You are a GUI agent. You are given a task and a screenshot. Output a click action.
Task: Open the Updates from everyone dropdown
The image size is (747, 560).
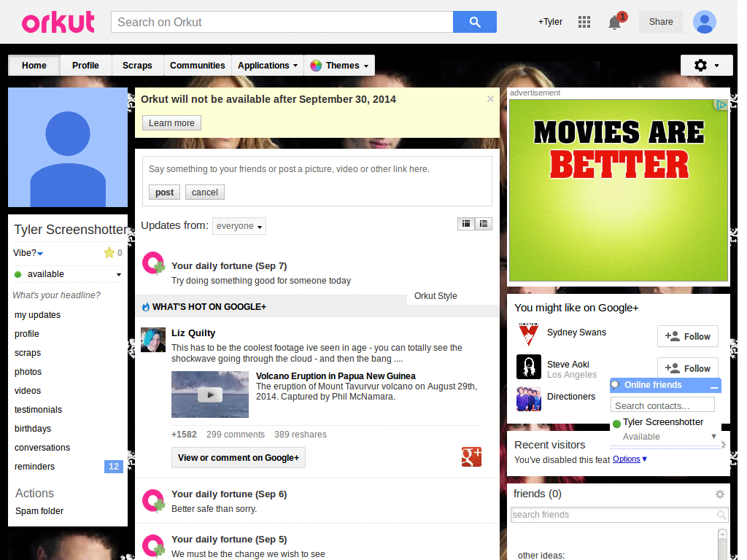239,226
